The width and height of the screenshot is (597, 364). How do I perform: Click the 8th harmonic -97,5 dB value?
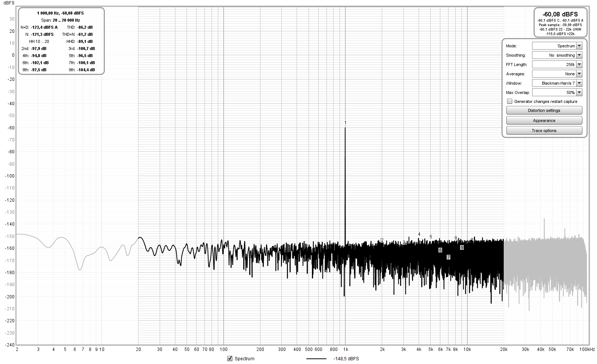pyautogui.click(x=38, y=70)
